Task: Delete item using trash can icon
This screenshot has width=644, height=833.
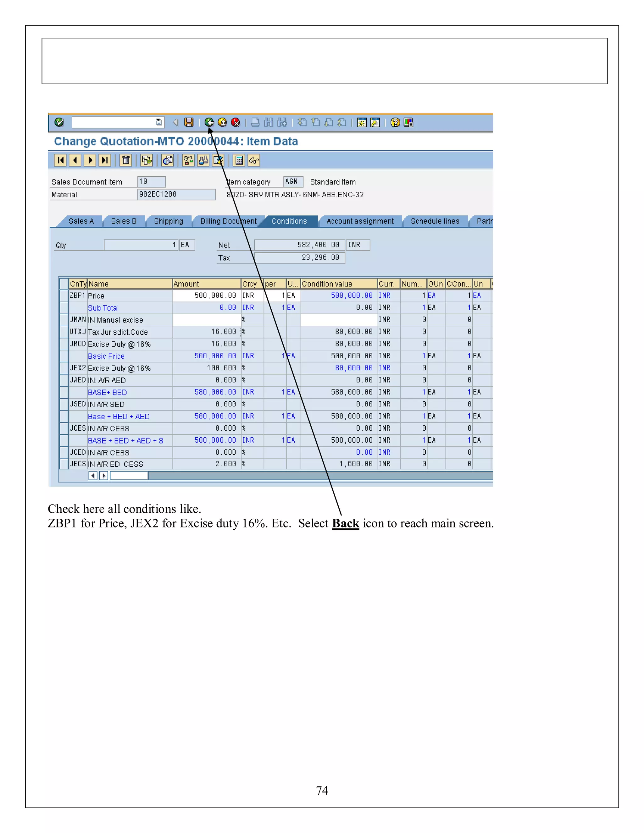Action: 125,160
